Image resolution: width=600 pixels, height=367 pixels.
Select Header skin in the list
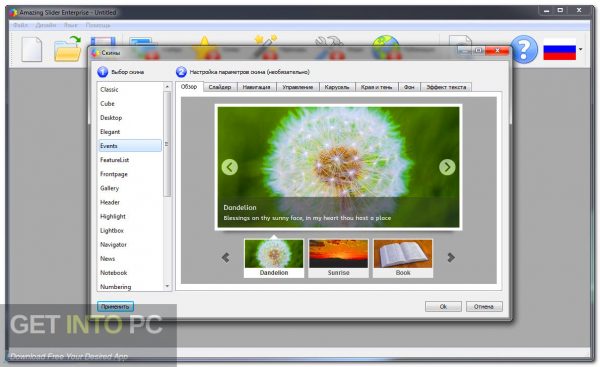[130, 202]
